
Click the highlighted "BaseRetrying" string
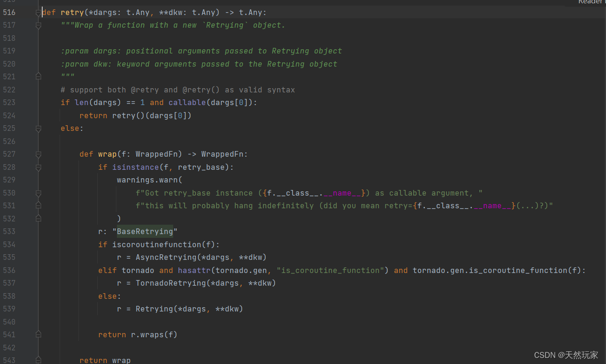tap(145, 232)
